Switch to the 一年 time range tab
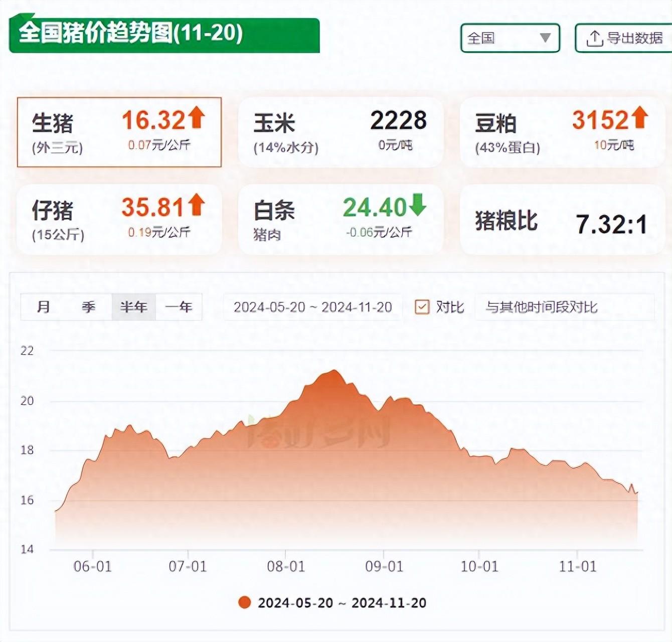Image resolution: width=672 pixels, height=642 pixels. (179, 306)
